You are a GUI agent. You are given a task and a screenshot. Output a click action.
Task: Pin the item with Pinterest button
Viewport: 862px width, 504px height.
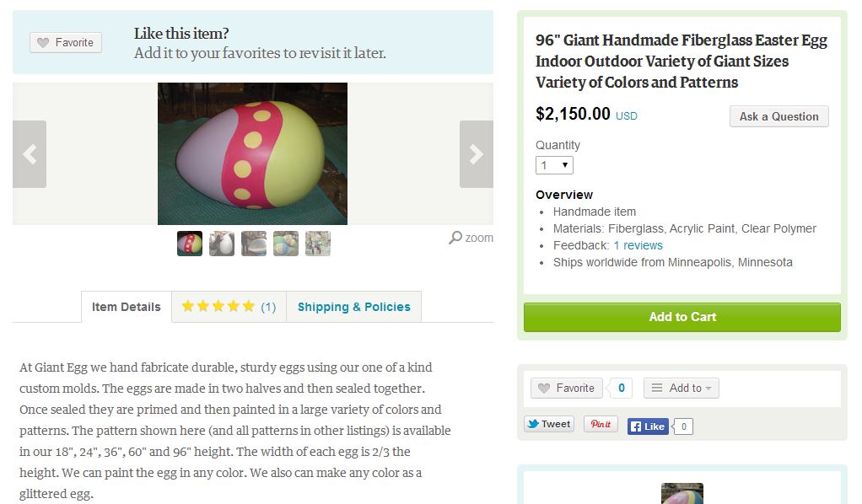601,424
